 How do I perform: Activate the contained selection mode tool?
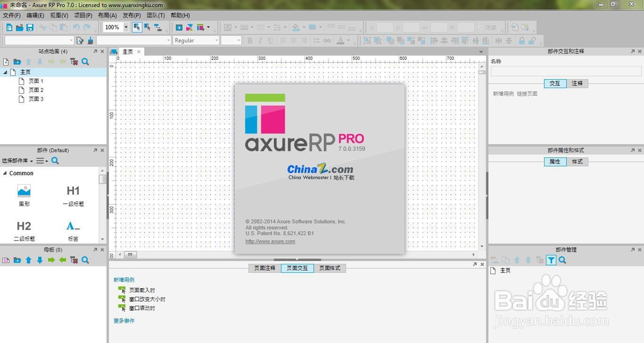pos(147,28)
